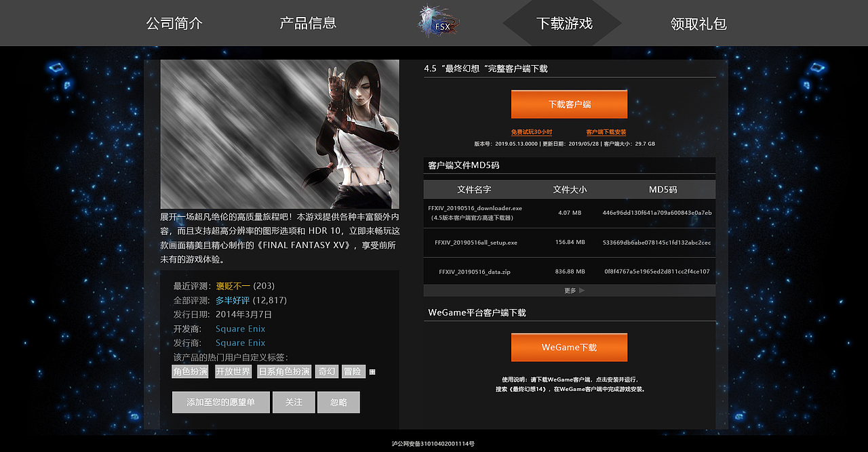Select the 奇幻 user tag
This screenshot has height=452, width=868.
pyautogui.click(x=326, y=371)
